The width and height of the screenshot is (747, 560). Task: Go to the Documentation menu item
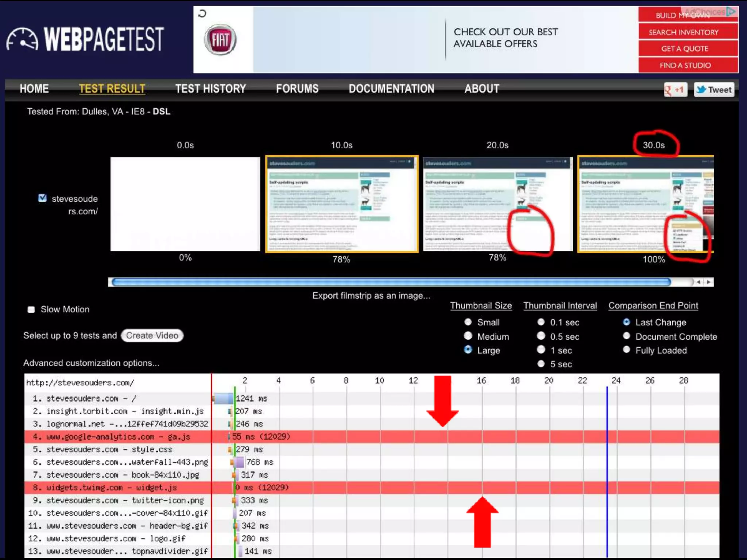pyautogui.click(x=391, y=89)
